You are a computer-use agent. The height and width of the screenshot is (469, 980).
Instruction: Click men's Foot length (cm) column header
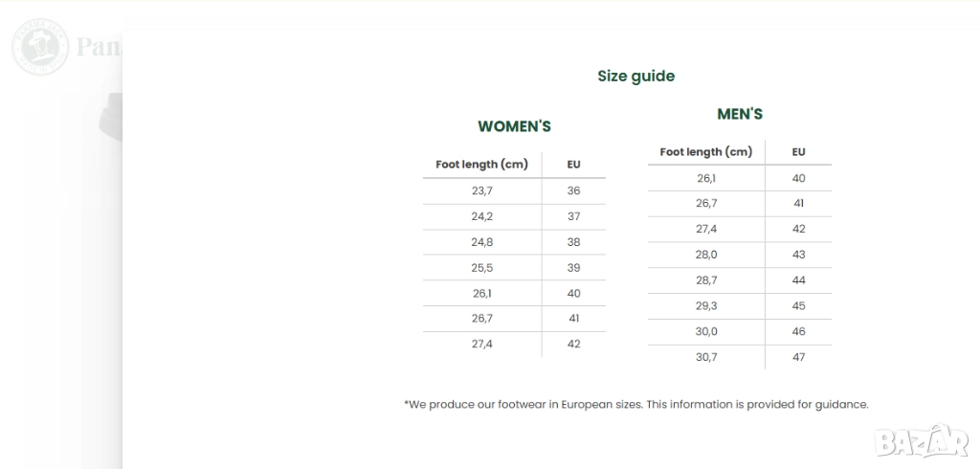pyautogui.click(x=705, y=152)
